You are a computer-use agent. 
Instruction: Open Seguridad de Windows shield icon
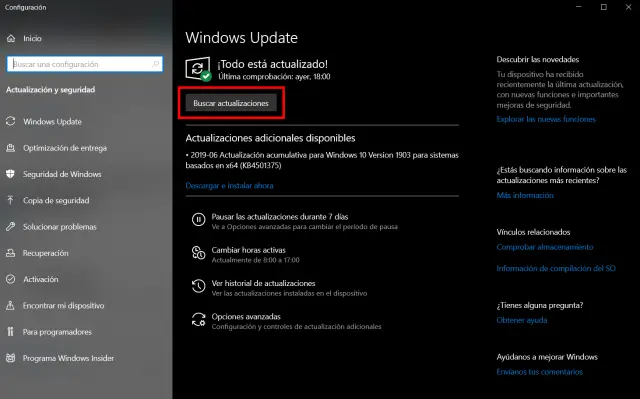click(11, 174)
